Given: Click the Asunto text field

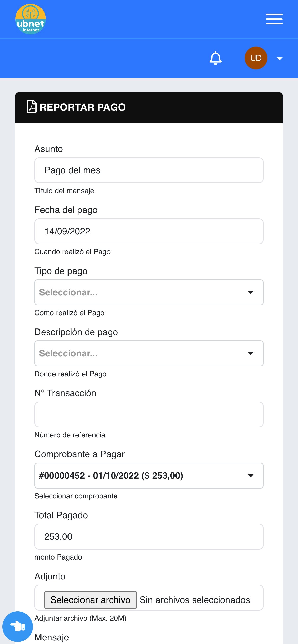Looking at the screenshot, I should [x=149, y=170].
